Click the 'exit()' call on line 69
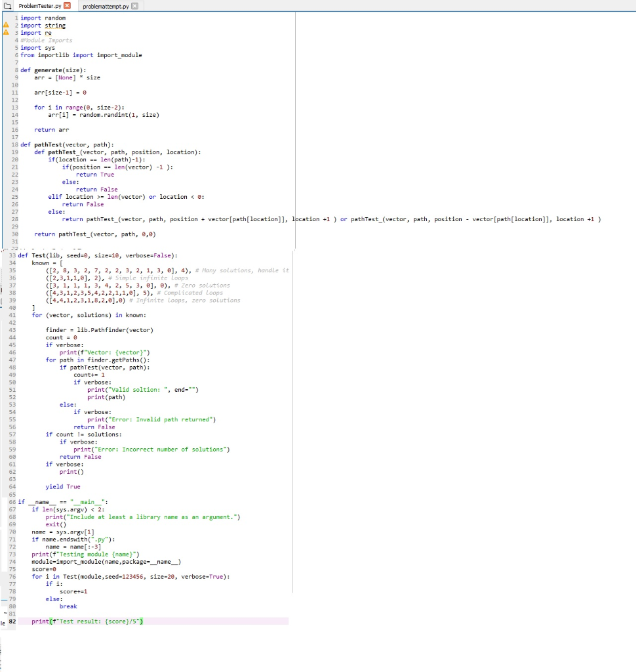The height and width of the screenshot is (672, 642). [56, 524]
